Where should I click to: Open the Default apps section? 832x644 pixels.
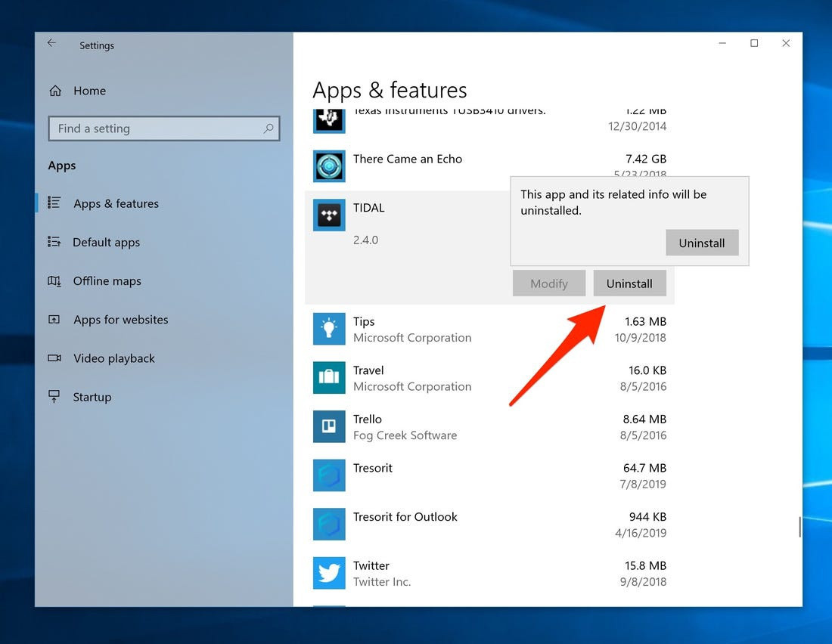tap(106, 242)
